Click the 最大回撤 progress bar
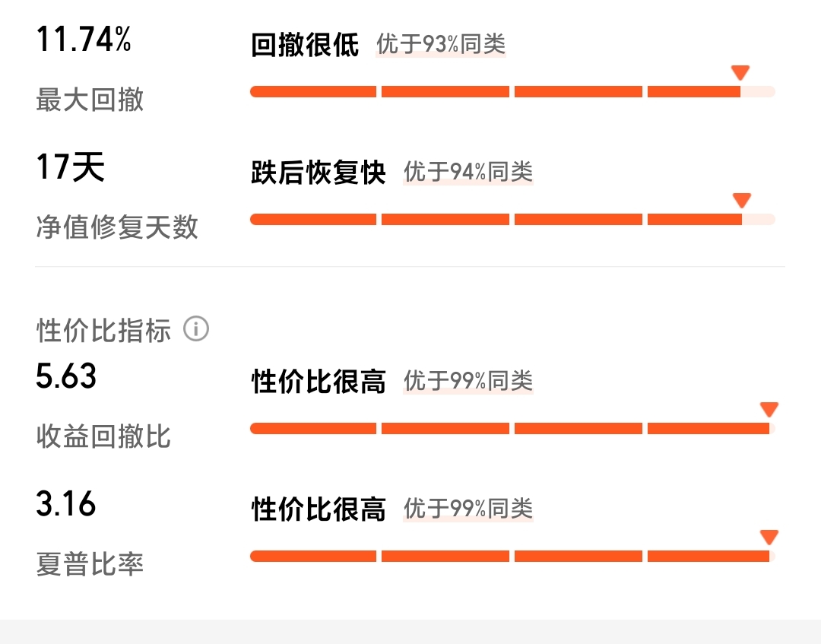Image resolution: width=821 pixels, height=644 pixels. (512, 92)
